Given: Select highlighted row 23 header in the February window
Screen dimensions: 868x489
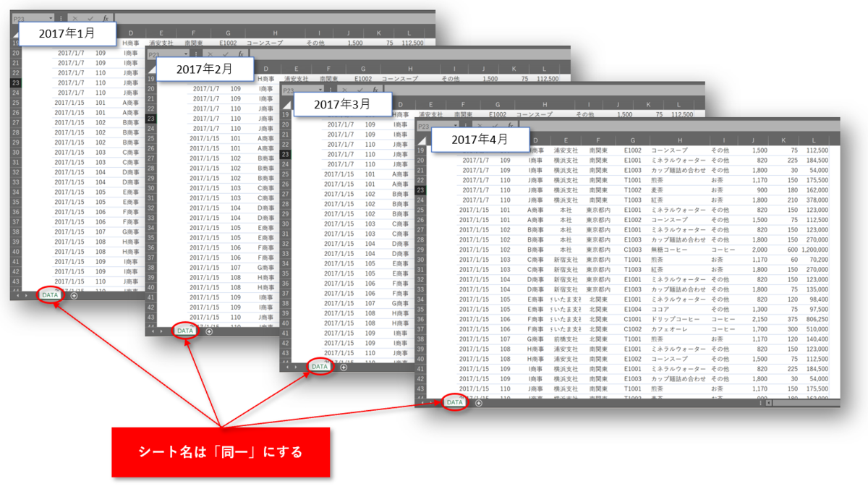Looking at the screenshot, I should click(x=151, y=119).
